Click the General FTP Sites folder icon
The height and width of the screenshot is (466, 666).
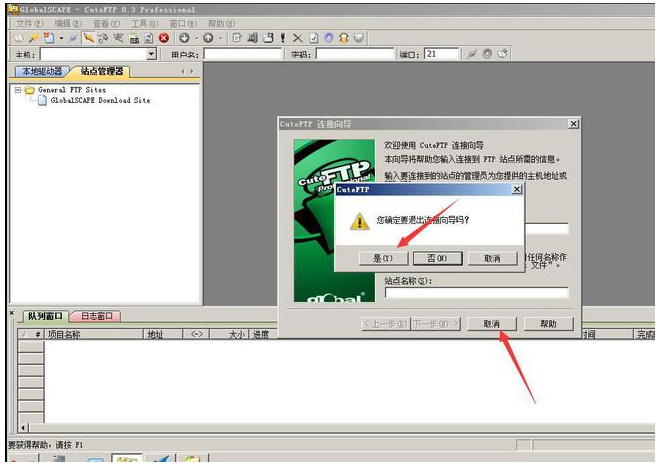point(29,90)
